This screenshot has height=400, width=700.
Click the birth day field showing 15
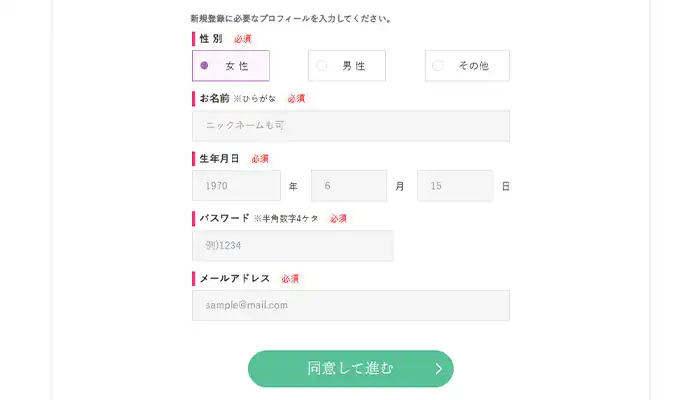coord(455,186)
